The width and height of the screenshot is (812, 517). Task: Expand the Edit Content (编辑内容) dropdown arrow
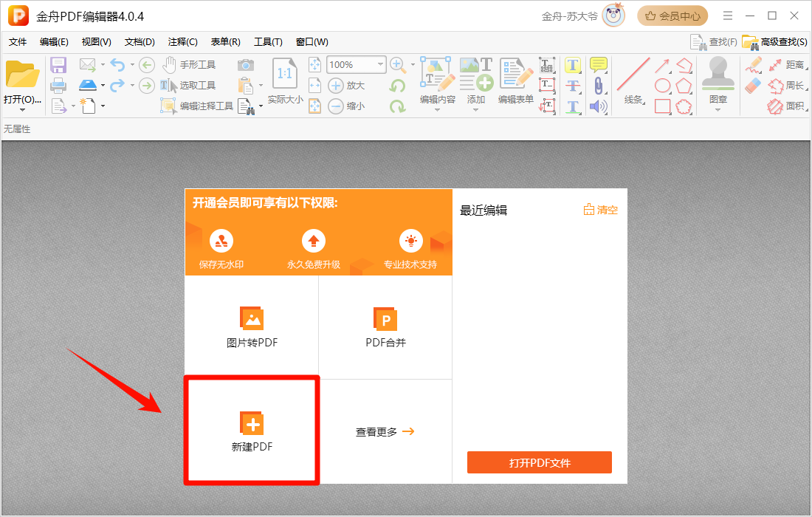click(x=438, y=110)
